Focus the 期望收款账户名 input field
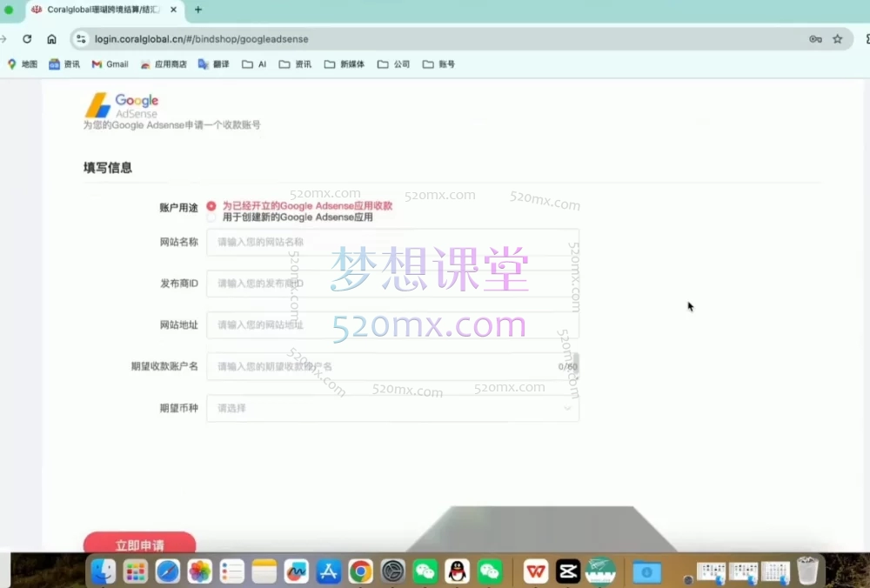Image resolution: width=870 pixels, height=588 pixels. point(393,367)
